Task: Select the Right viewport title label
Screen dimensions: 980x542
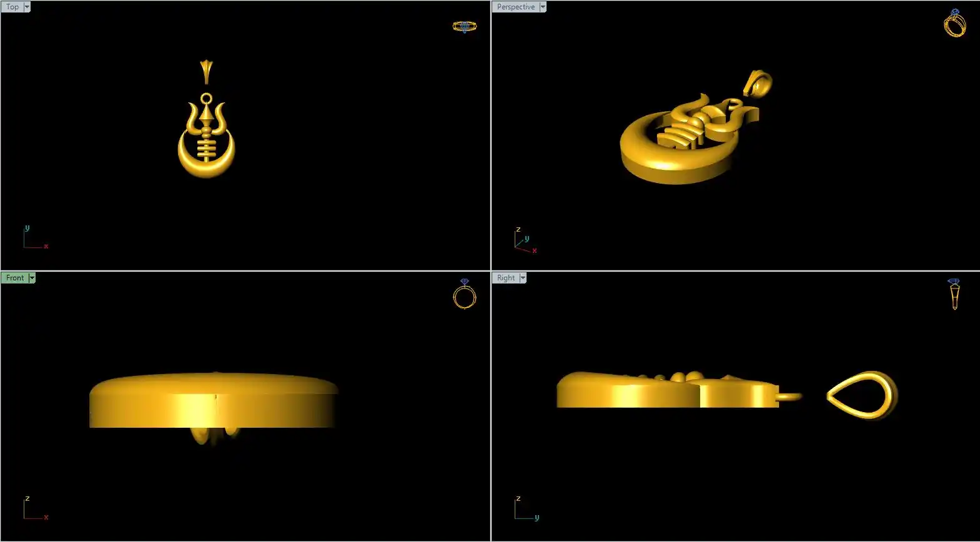Action: click(x=506, y=278)
